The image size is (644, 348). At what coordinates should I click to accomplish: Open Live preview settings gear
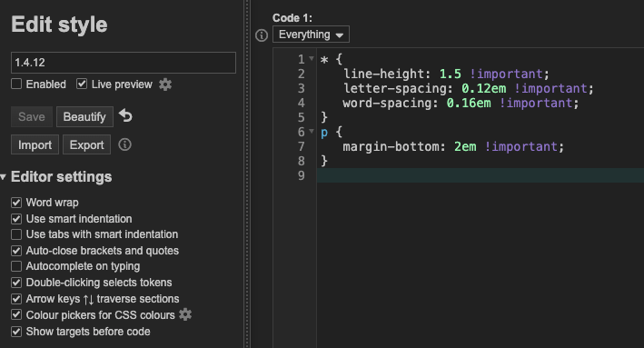click(x=165, y=85)
